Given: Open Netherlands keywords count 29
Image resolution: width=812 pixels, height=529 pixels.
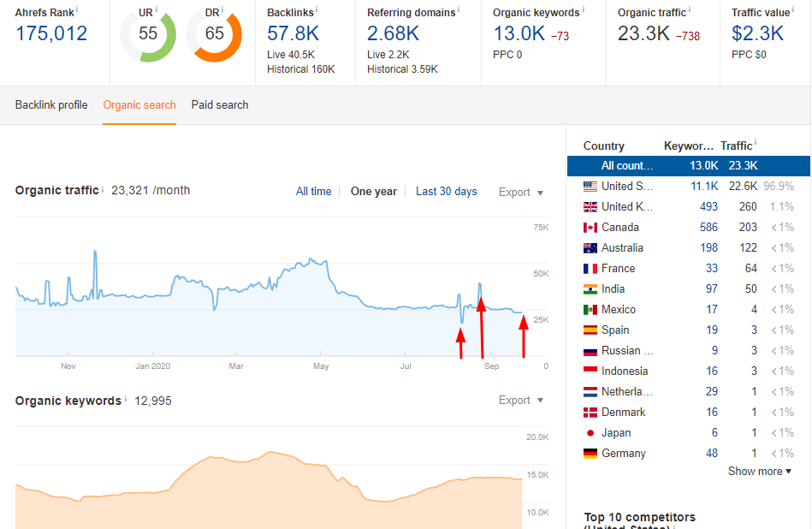Looking at the screenshot, I should (x=712, y=392).
